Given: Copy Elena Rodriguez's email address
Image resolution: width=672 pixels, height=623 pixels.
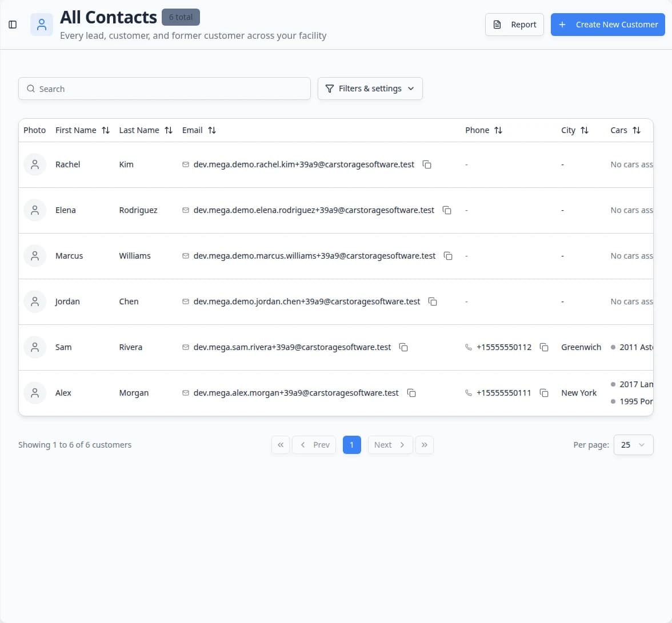Looking at the screenshot, I should tap(447, 210).
